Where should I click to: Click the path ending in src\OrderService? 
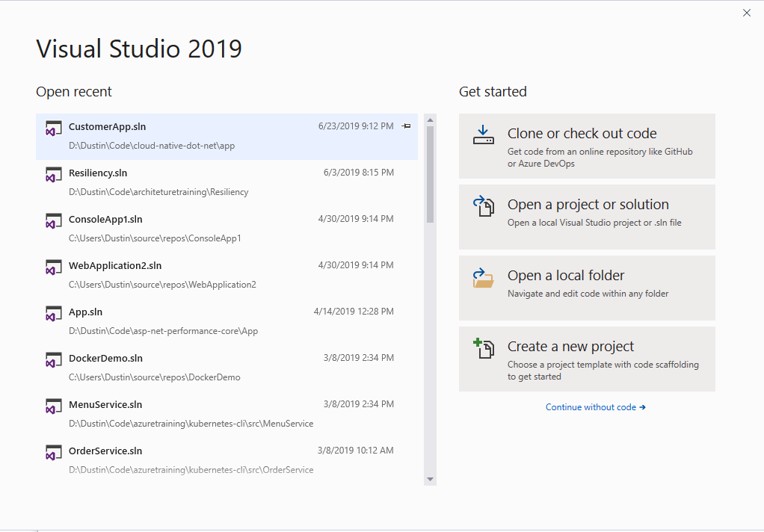191,470
